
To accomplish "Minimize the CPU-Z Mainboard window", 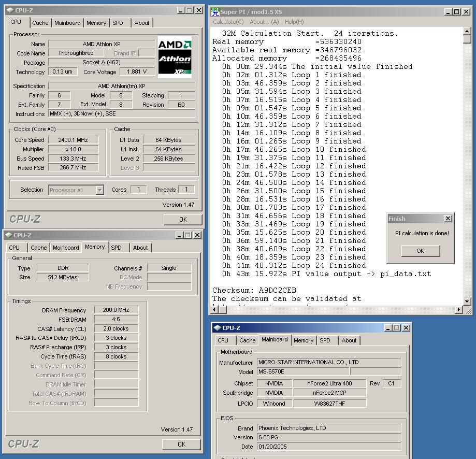I will point(388,328).
